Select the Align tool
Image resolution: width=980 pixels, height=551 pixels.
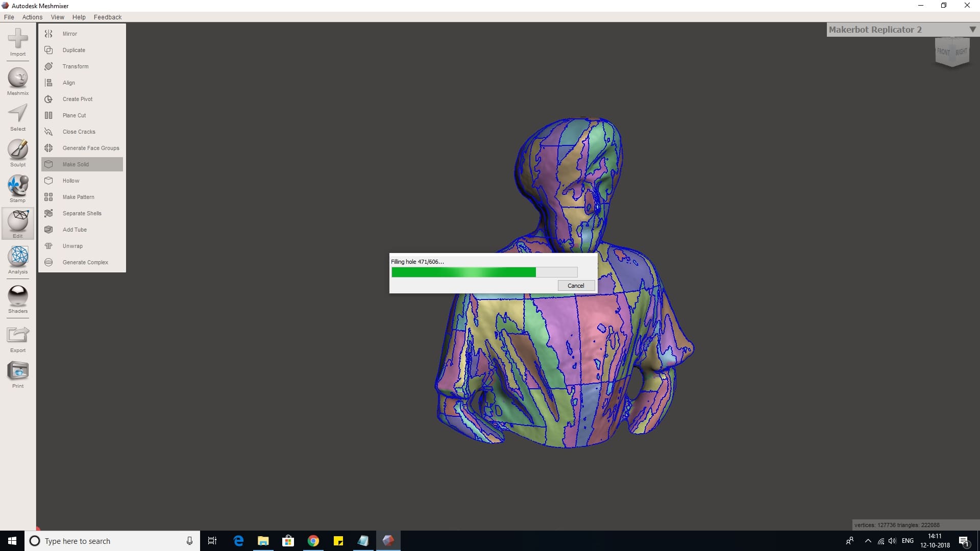click(82, 83)
